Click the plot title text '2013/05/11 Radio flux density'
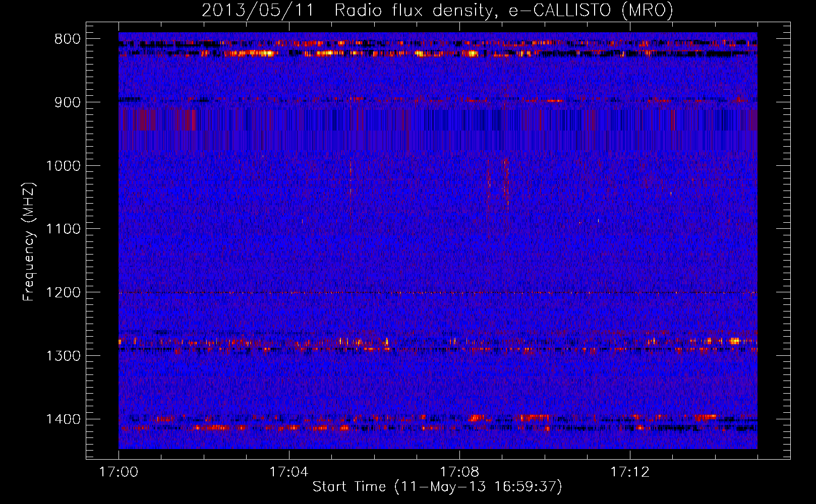The height and width of the screenshot is (504, 816). point(347,11)
